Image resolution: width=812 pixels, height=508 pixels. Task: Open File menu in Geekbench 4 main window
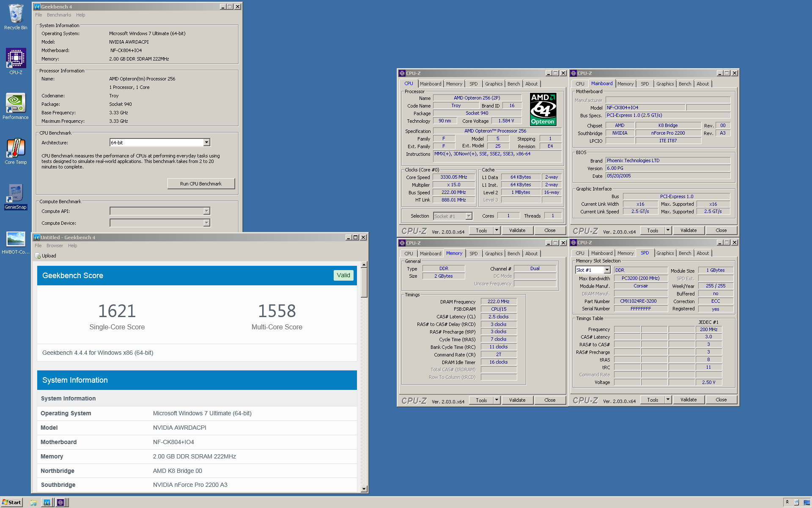38,15
